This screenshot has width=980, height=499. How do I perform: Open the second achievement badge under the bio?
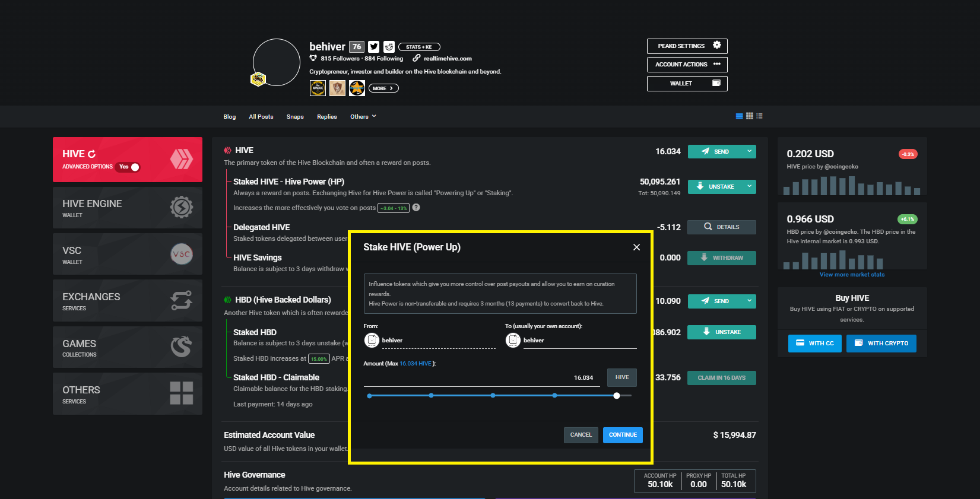coord(337,88)
